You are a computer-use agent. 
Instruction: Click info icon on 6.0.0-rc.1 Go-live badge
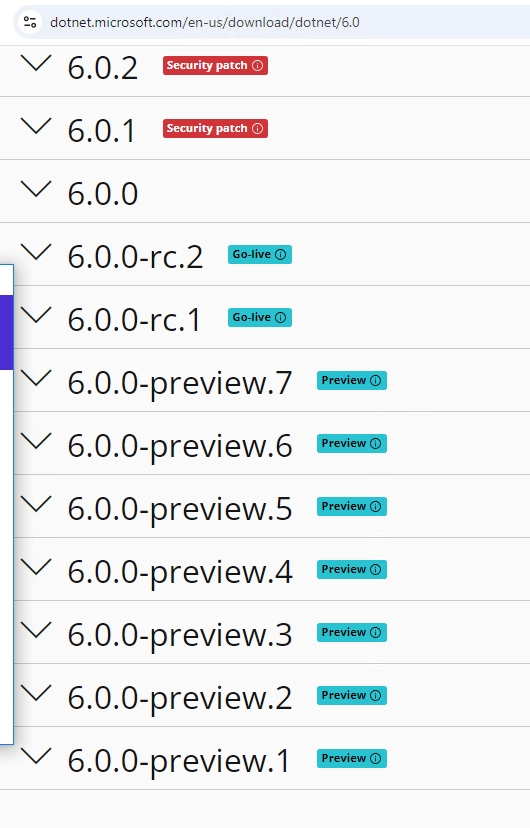(281, 317)
